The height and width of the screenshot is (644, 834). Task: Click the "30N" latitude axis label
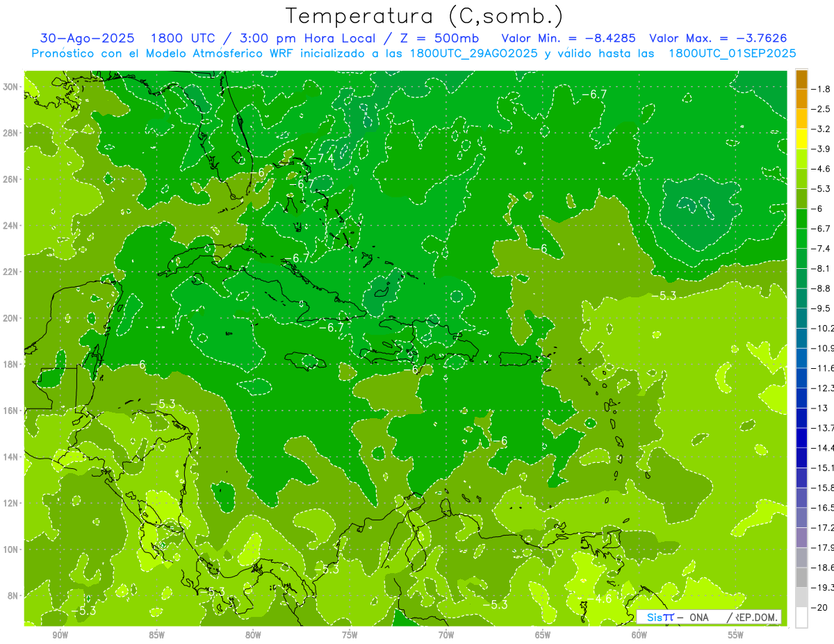click(x=11, y=87)
